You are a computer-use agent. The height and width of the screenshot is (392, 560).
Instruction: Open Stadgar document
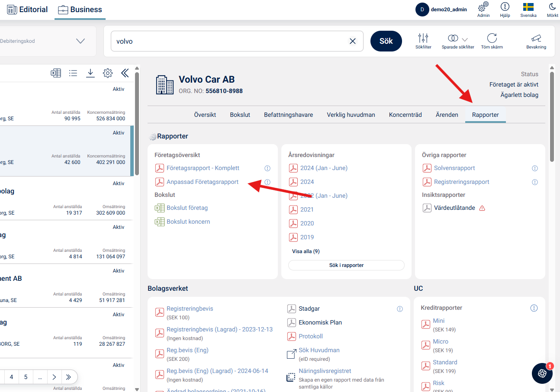pos(309,308)
